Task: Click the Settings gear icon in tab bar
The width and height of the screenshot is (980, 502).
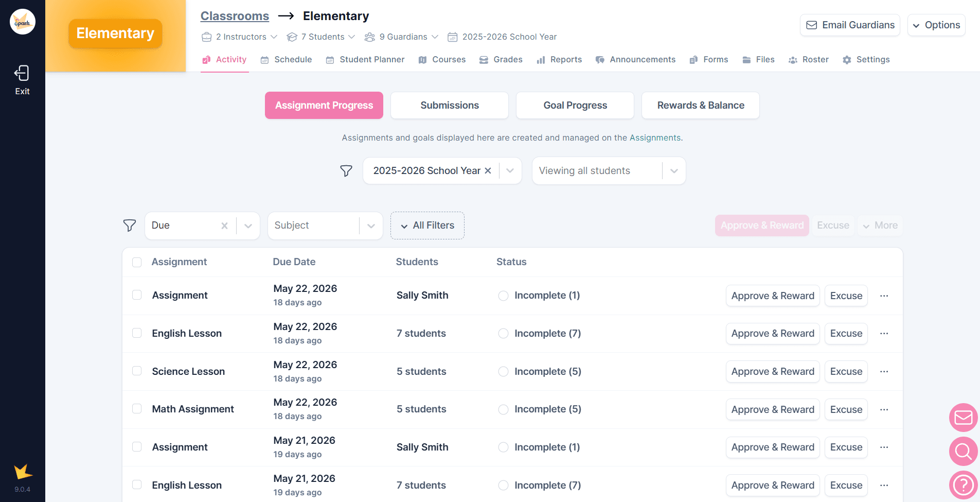Action: click(847, 60)
